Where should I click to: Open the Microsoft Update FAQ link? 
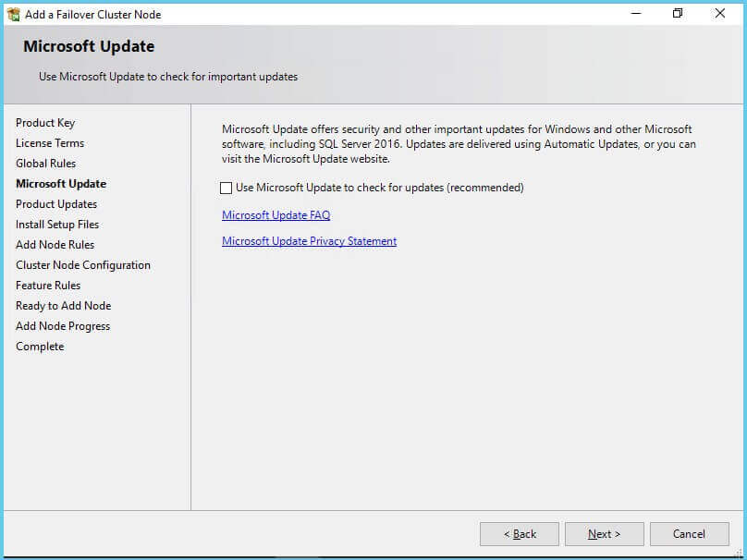pyautogui.click(x=276, y=215)
